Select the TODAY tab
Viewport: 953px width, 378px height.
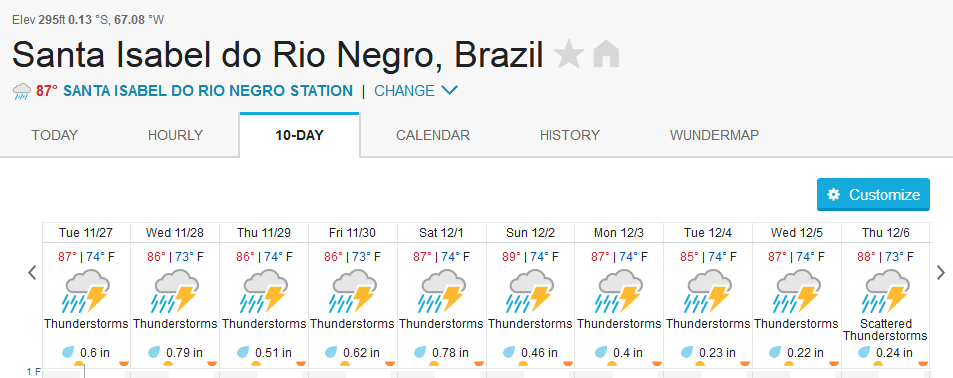click(x=55, y=135)
